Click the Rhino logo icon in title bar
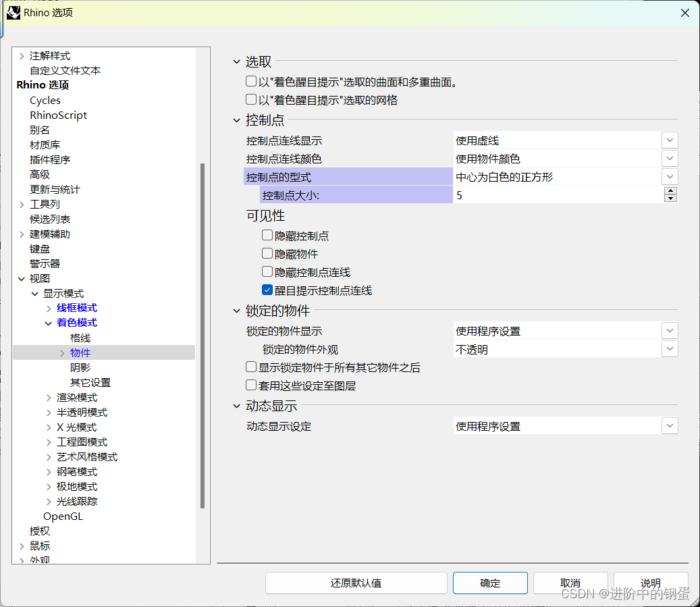 point(14,13)
